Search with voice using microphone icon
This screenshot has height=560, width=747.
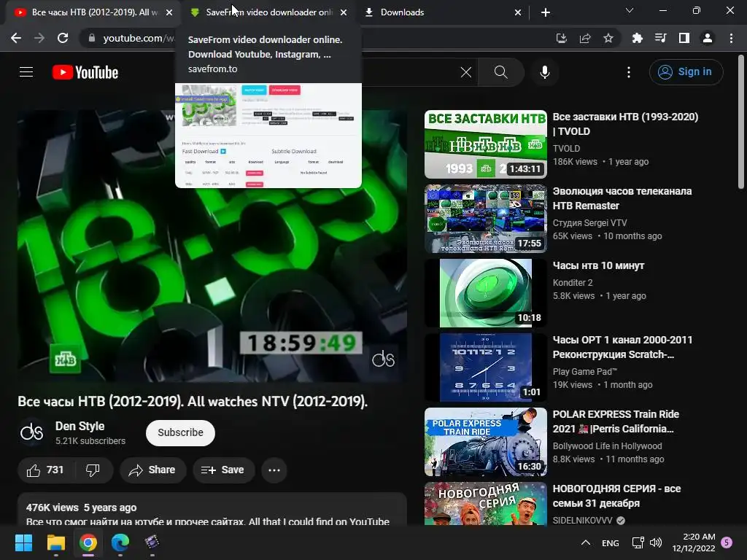545,72
